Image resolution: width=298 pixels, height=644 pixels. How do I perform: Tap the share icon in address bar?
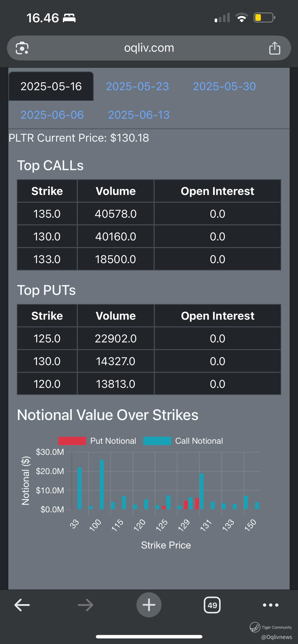pos(275,48)
